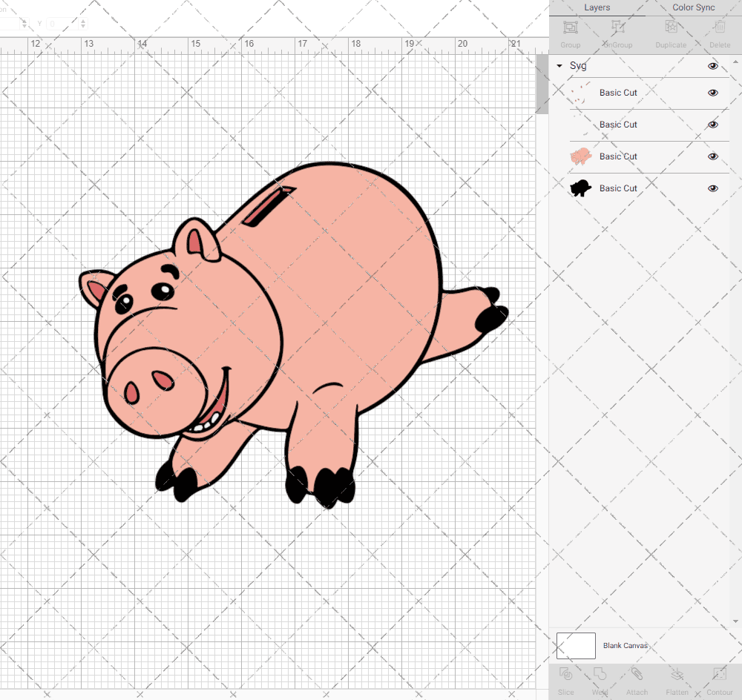Image resolution: width=742 pixels, height=700 pixels.
Task: Click the pink layer's Basic Cut text
Action: pos(618,156)
